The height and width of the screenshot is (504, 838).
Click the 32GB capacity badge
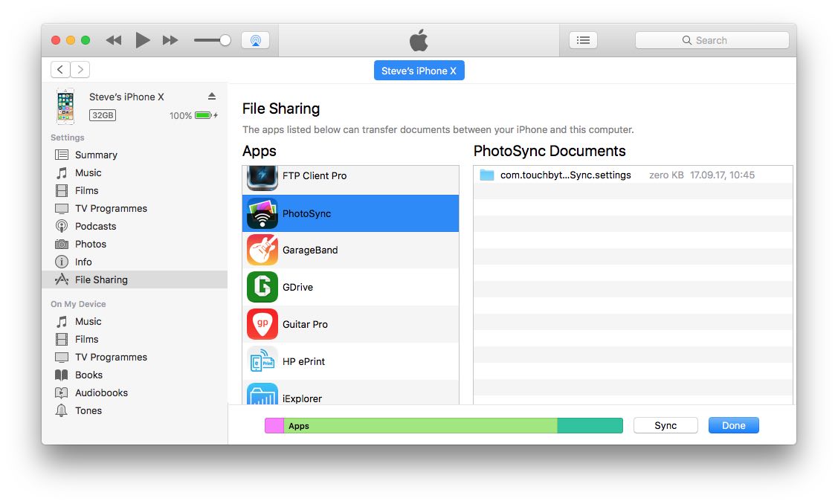tap(103, 115)
